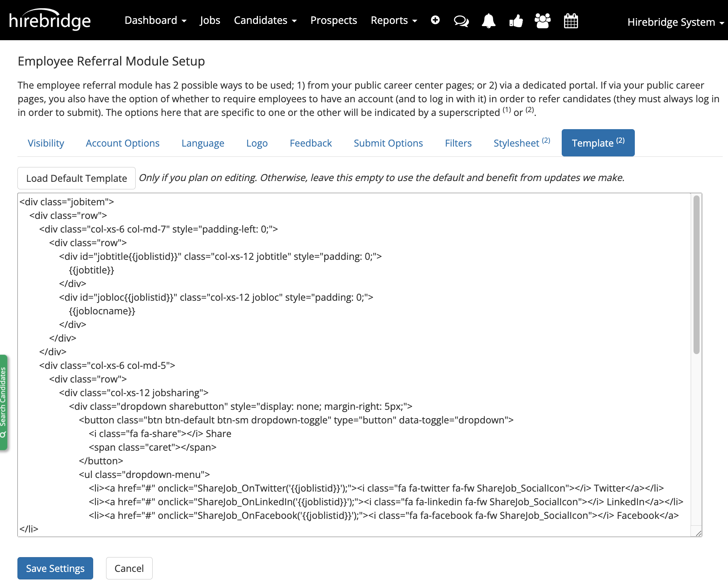Click the Hirebridge logo

(x=49, y=20)
